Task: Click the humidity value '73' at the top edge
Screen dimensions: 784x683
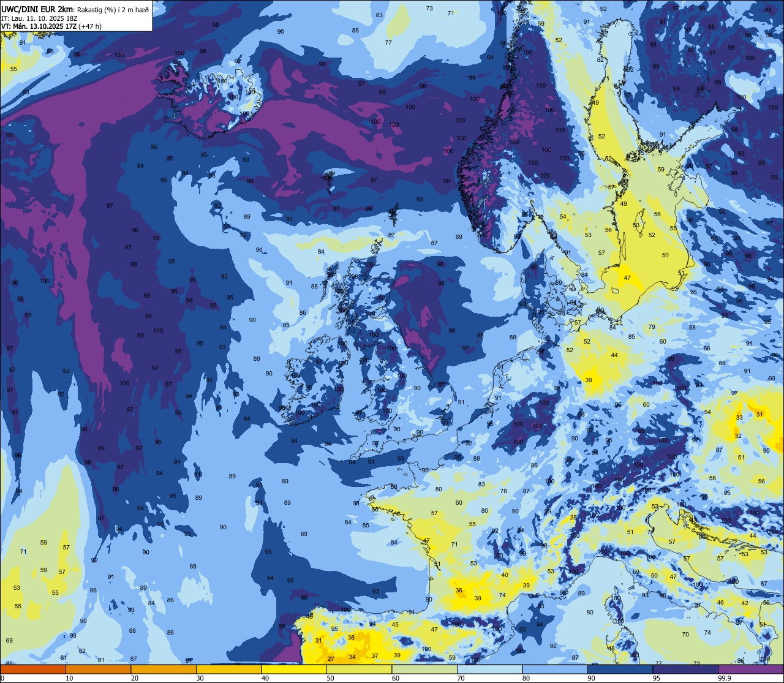Action: pos(429,8)
